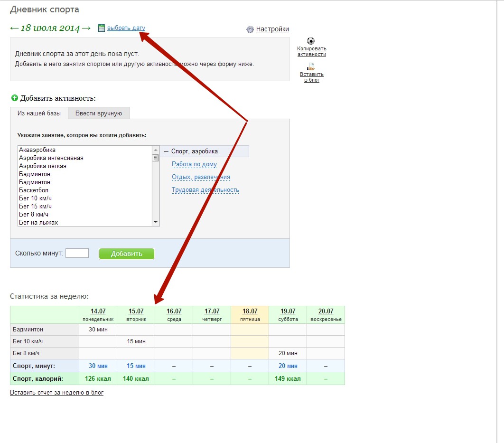This screenshot has width=504, height=443.
Task: Open 'Работа по дому' category
Action: [194, 164]
